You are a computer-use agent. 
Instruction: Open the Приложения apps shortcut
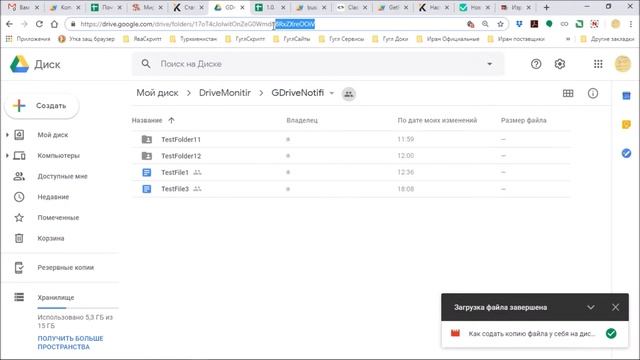pyautogui.click(x=28, y=39)
